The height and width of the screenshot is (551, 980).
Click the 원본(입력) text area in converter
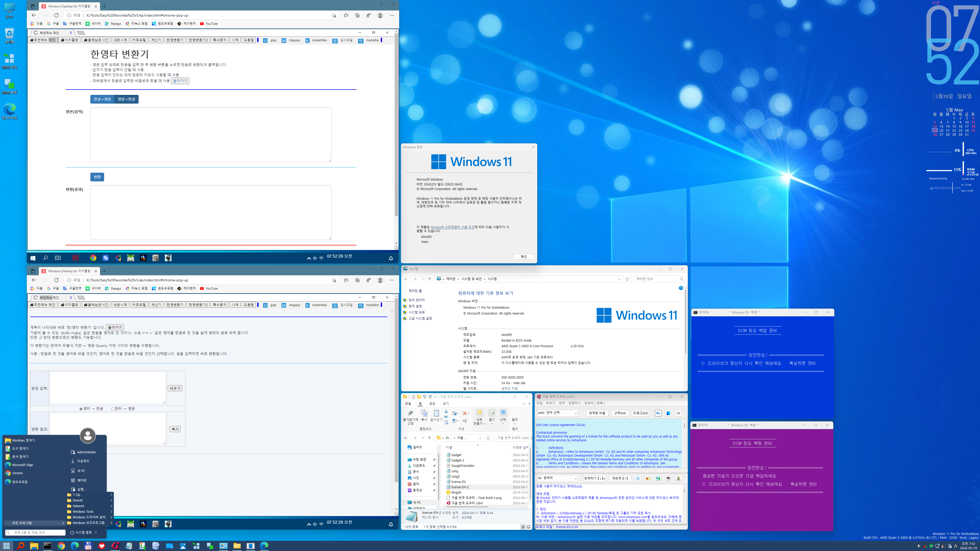[211, 135]
